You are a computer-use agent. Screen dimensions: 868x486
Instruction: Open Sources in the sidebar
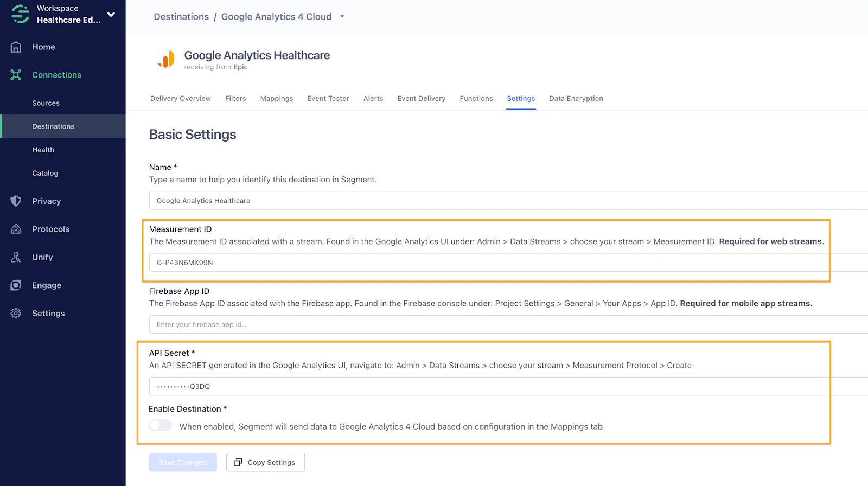[46, 103]
